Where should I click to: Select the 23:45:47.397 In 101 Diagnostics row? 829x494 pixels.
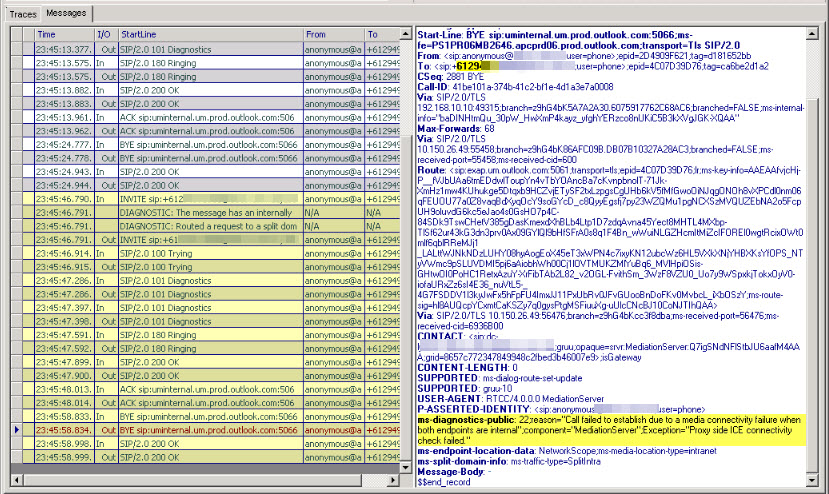click(x=206, y=308)
